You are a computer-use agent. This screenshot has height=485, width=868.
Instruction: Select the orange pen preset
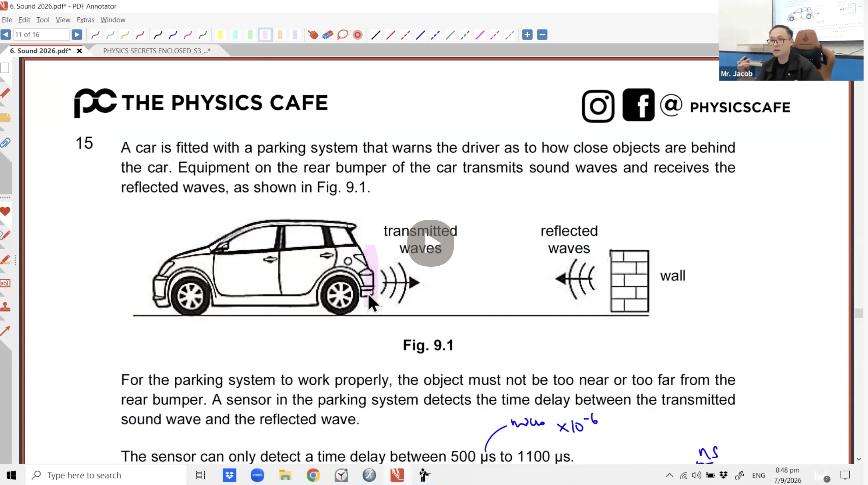point(125,35)
